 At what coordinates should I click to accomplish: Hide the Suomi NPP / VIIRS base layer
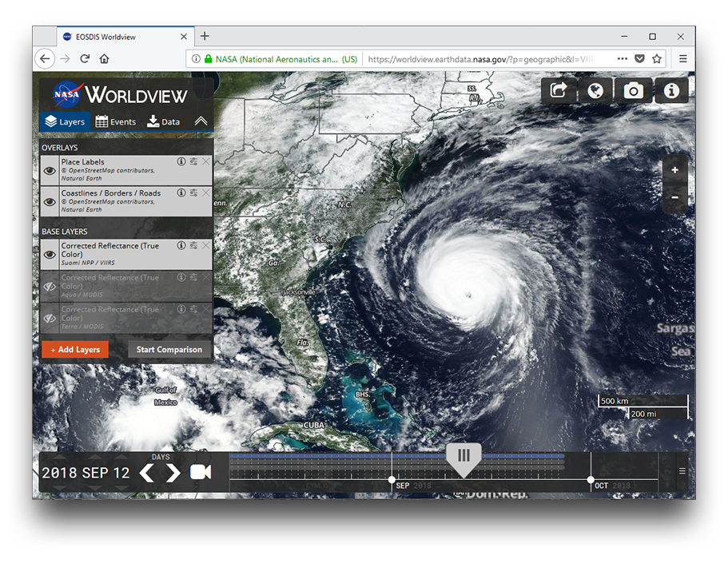click(50, 254)
